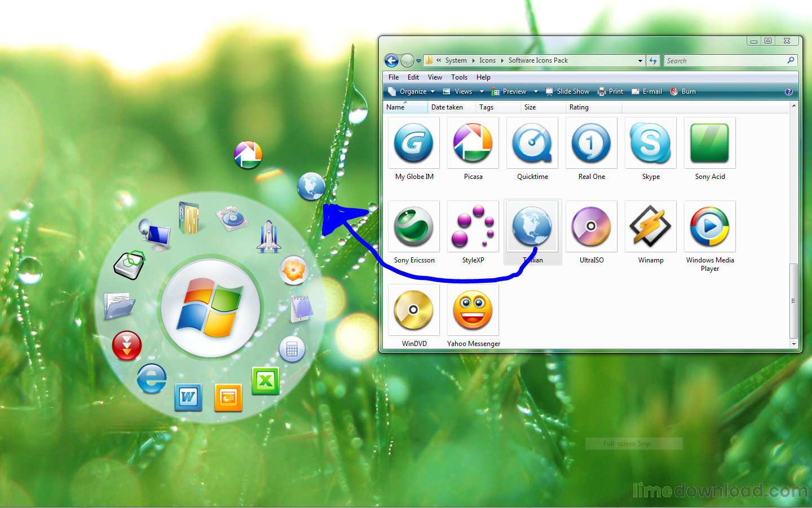Go back in the Explorer window
812x508 pixels.
391,60
